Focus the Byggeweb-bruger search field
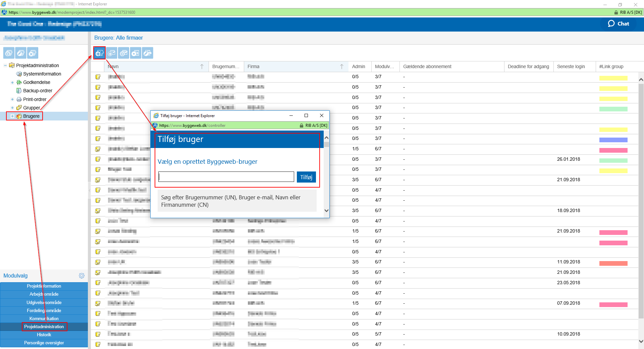Screen dimensions: 644x349 [x=226, y=177]
